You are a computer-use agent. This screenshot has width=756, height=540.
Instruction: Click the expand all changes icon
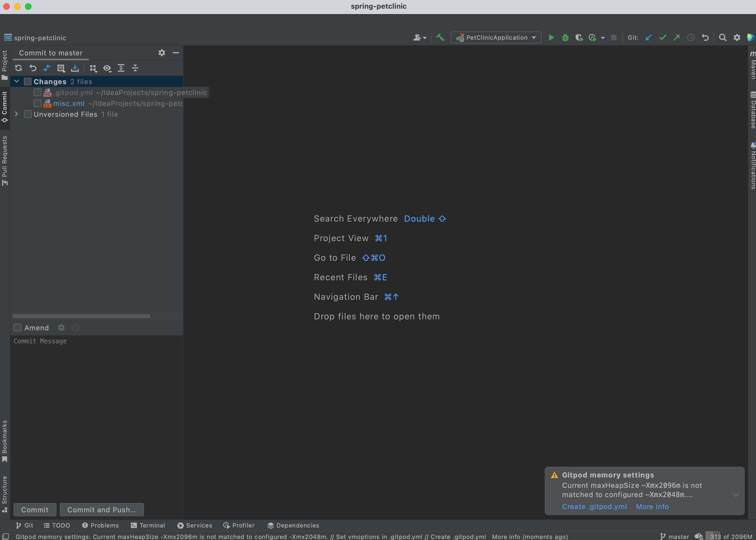(120, 68)
